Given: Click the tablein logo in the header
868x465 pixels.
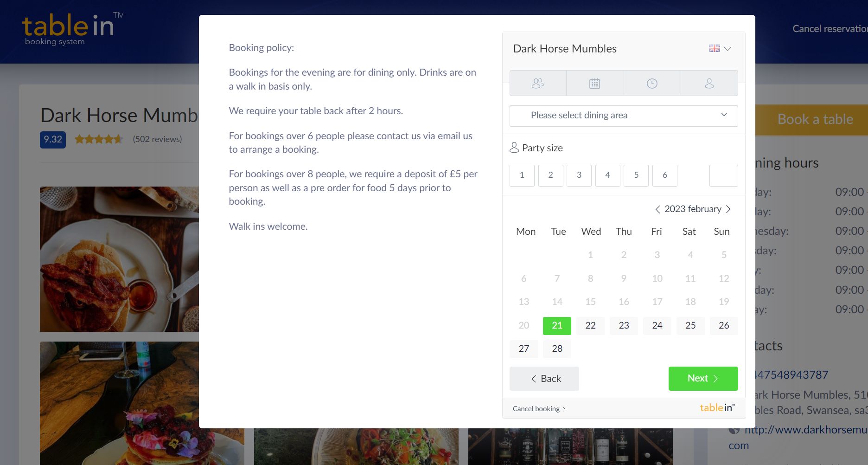Looking at the screenshot, I should 70,29.
